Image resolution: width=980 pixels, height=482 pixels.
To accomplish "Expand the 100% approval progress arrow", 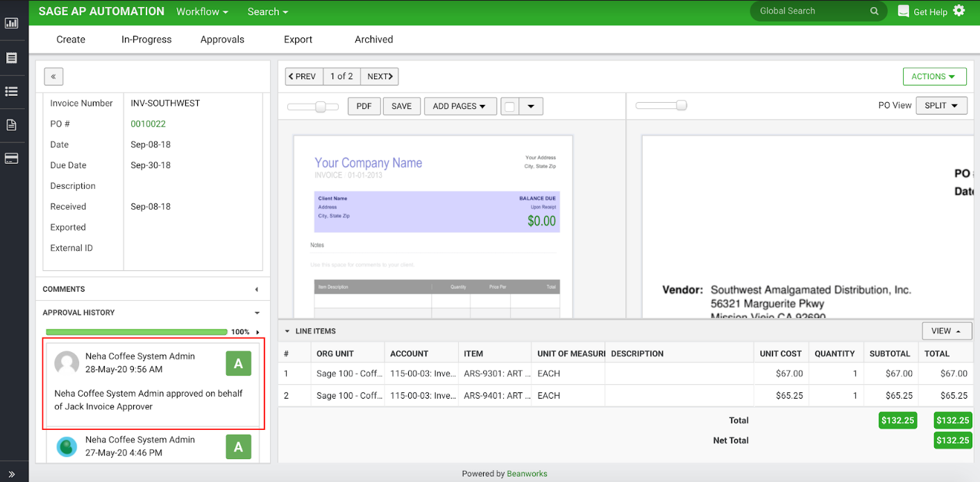I will (258, 332).
